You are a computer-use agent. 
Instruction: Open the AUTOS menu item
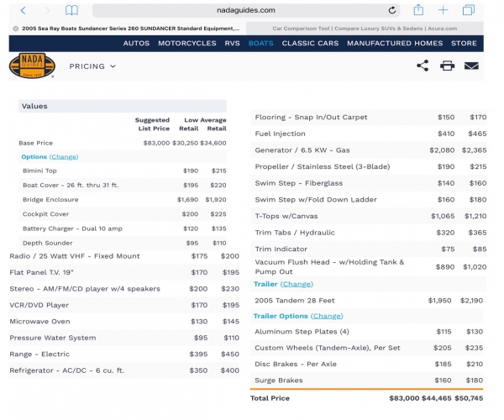(136, 44)
